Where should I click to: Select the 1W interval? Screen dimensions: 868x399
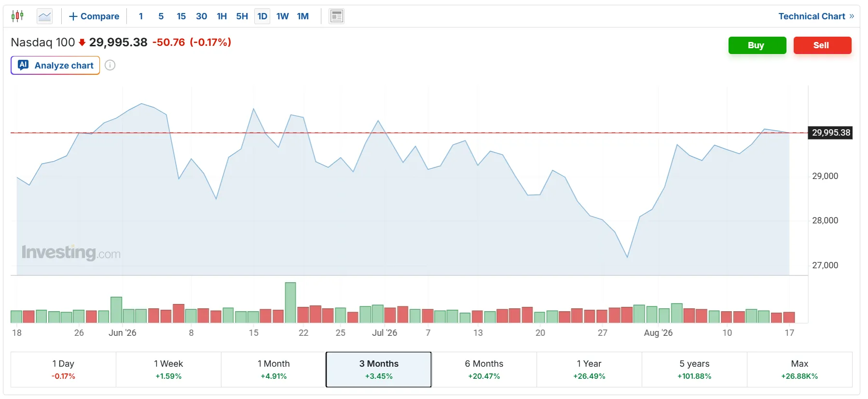coord(283,16)
